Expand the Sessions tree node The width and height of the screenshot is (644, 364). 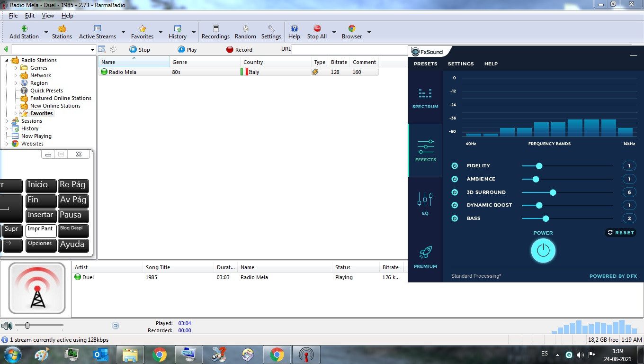coord(7,121)
